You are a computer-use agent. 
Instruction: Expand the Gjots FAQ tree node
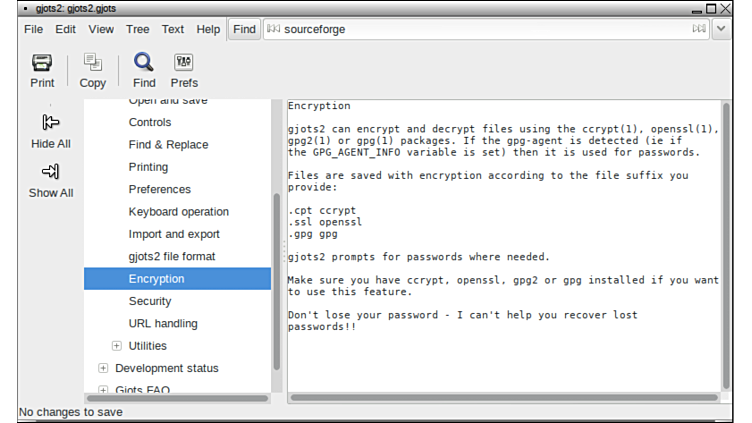(x=103, y=390)
